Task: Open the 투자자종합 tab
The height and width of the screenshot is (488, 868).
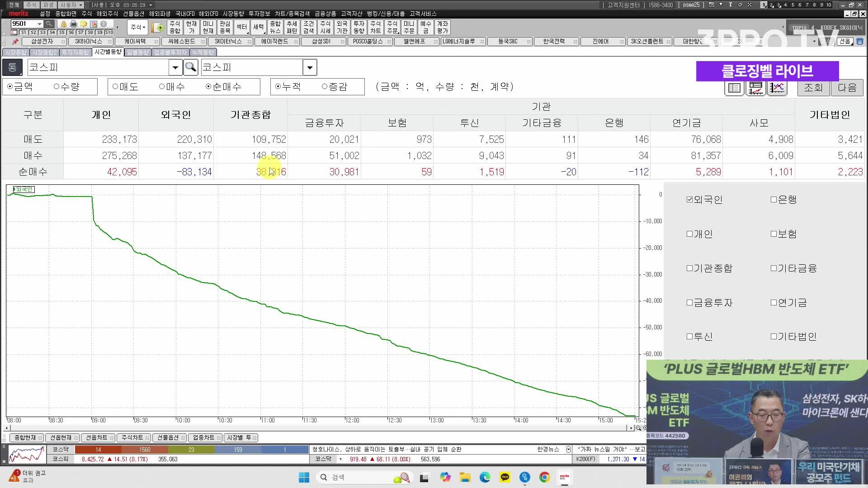Action: pyautogui.click(x=75, y=52)
